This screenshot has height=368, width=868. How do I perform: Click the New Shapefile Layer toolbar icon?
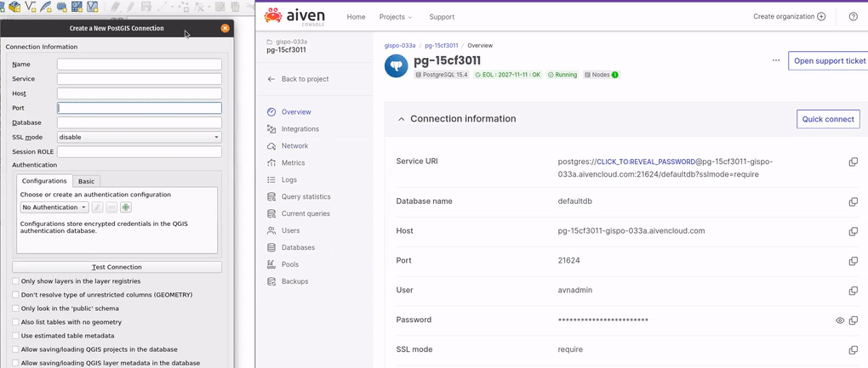pyautogui.click(x=31, y=7)
